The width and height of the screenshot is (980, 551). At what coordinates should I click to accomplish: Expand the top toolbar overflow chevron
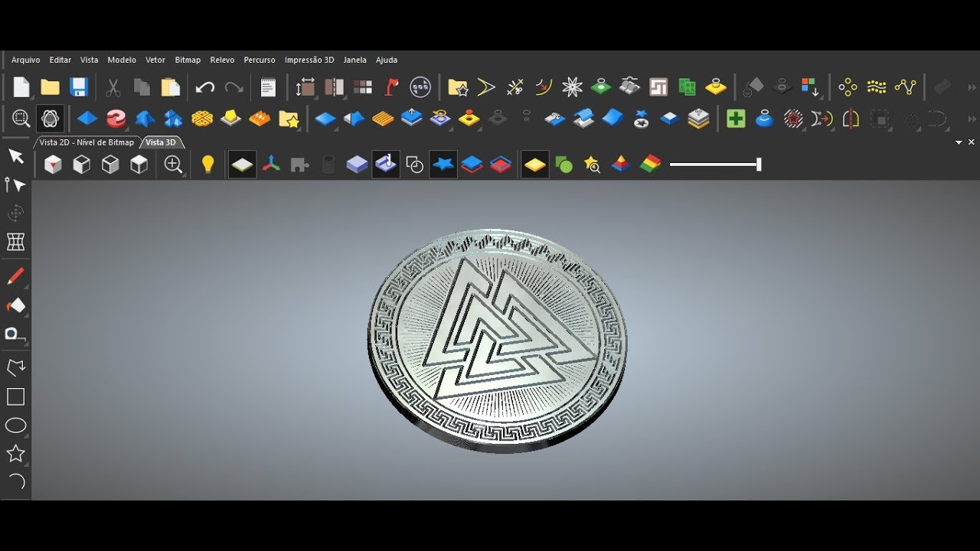tap(972, 87)
